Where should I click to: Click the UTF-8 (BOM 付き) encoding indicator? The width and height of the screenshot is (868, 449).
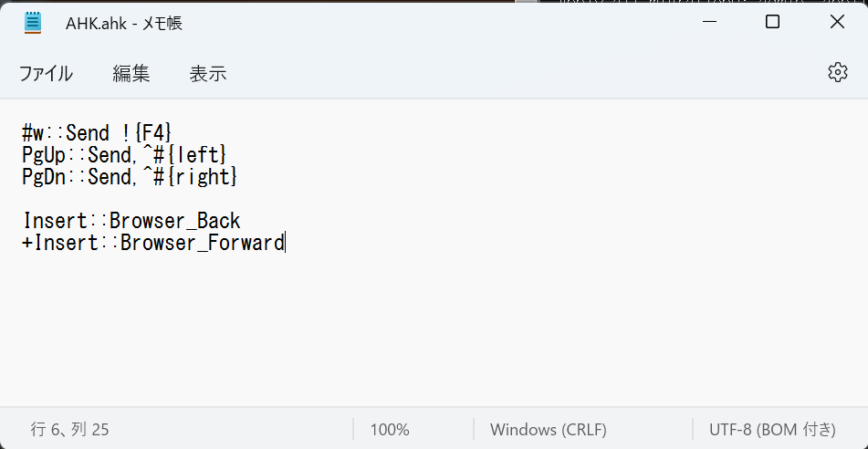pyautogui.click(x=772, y=430)
